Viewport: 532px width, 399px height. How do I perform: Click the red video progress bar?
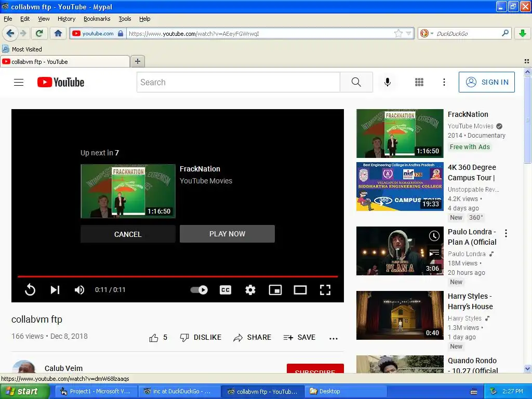pyautogui.click(x=178, y=276)
